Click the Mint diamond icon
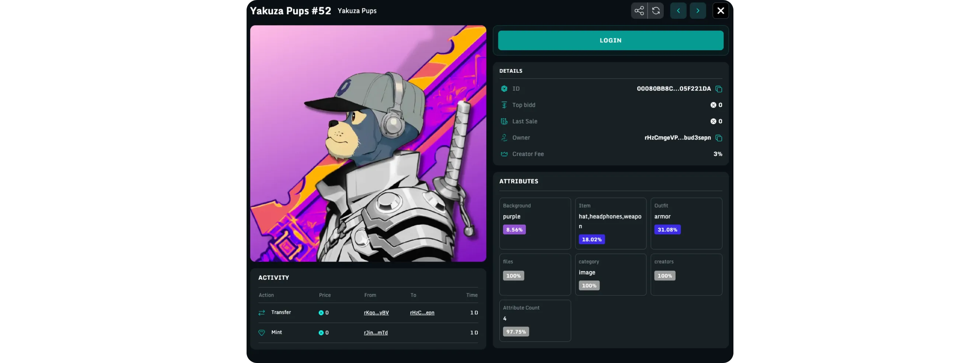Image resolution: width=980 pixels, height=363 pixels. pos(261,332)
